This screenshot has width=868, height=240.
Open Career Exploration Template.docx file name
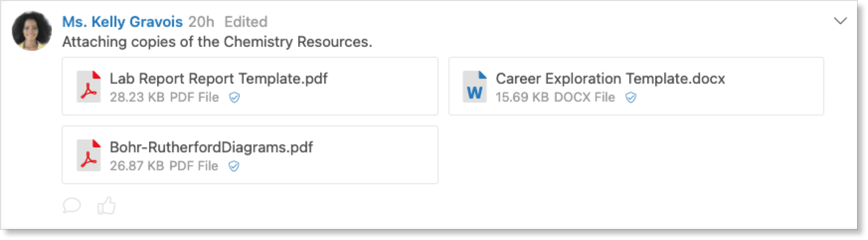pyautogui.click(x=610, y=79)
